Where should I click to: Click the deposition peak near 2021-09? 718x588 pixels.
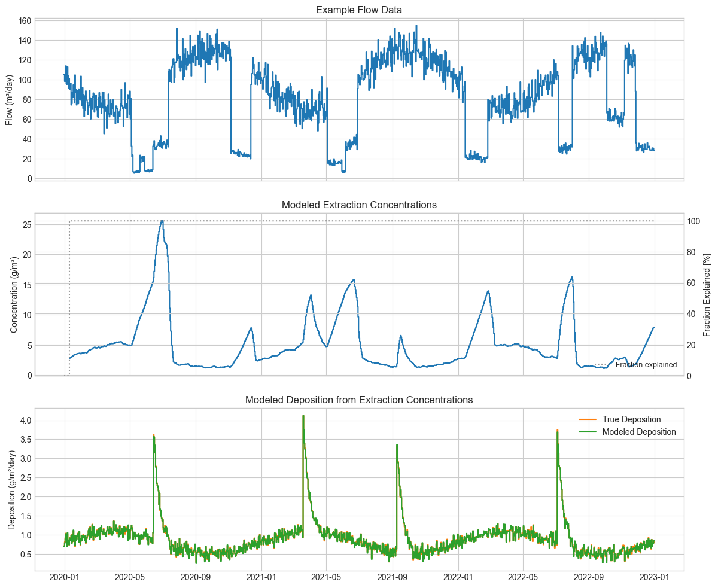tap(398, 444)
